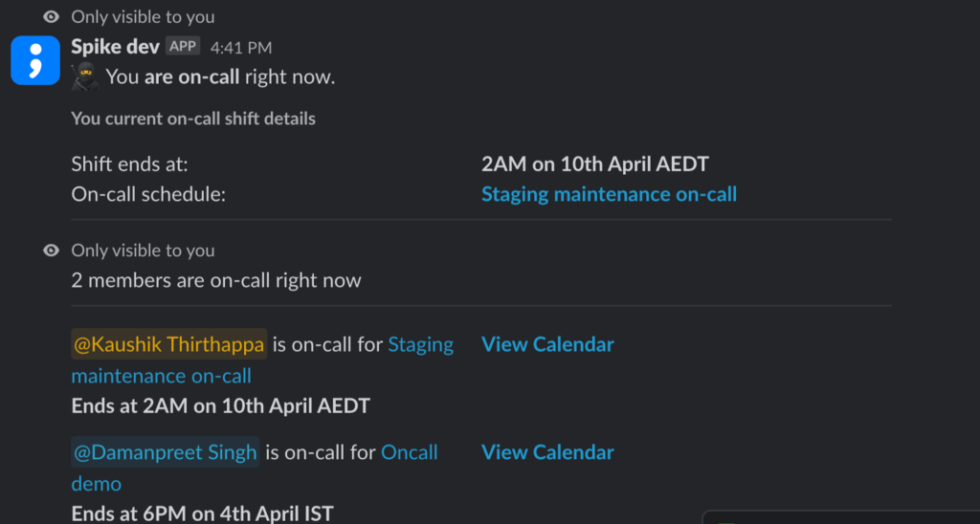Click "You are on-call right now" message text
Image resolution: width=980 pixels, height=524 pixels.
(220, 76)
